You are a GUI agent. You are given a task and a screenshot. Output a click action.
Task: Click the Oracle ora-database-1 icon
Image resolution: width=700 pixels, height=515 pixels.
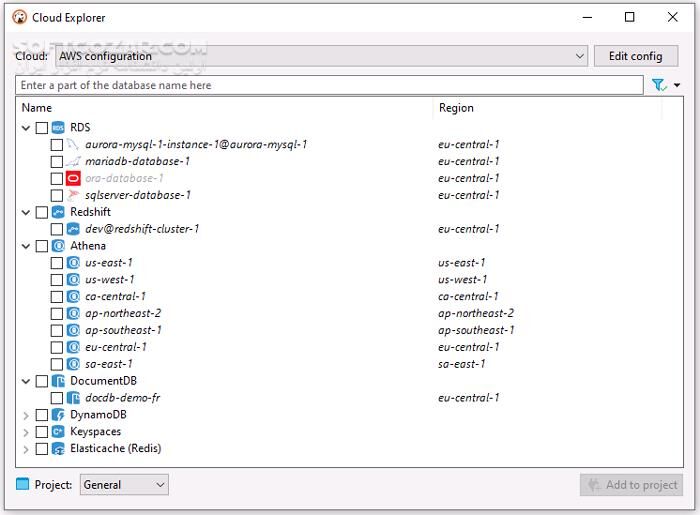73,178
